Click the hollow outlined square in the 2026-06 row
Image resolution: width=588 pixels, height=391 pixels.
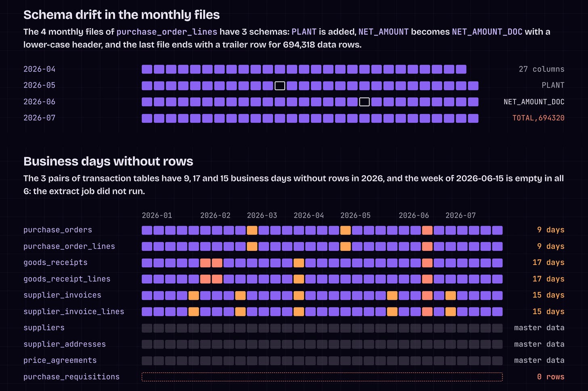click(x=364, y=102)
